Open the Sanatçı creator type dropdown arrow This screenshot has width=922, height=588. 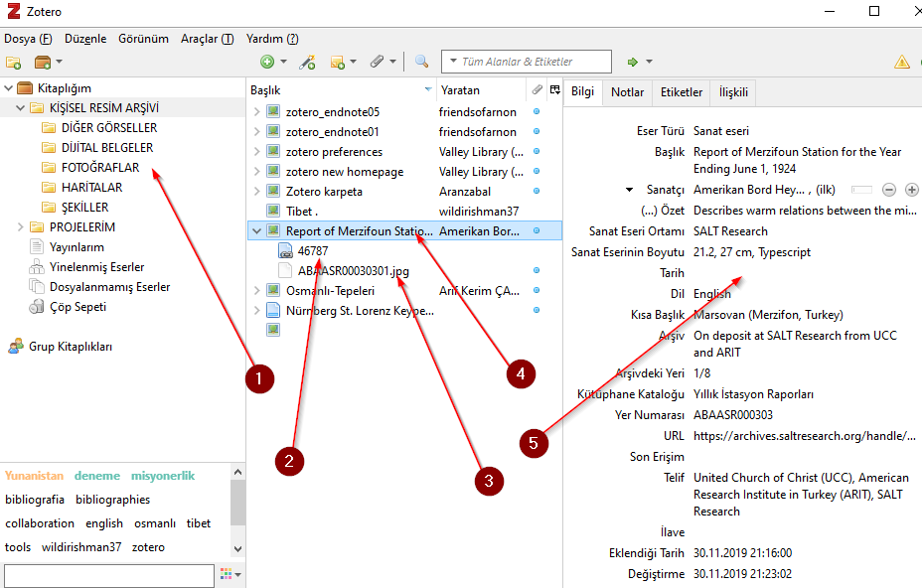pos(629,190)
